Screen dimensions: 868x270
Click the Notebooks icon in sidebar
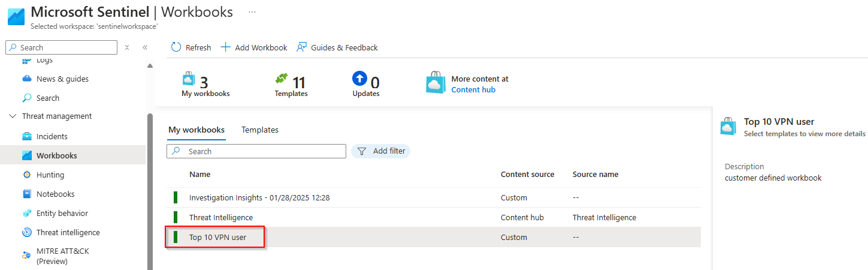[x=27, y=194]
